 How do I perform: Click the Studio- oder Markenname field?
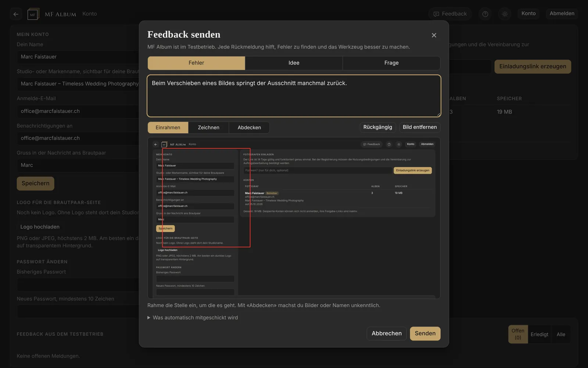point(78,84)
